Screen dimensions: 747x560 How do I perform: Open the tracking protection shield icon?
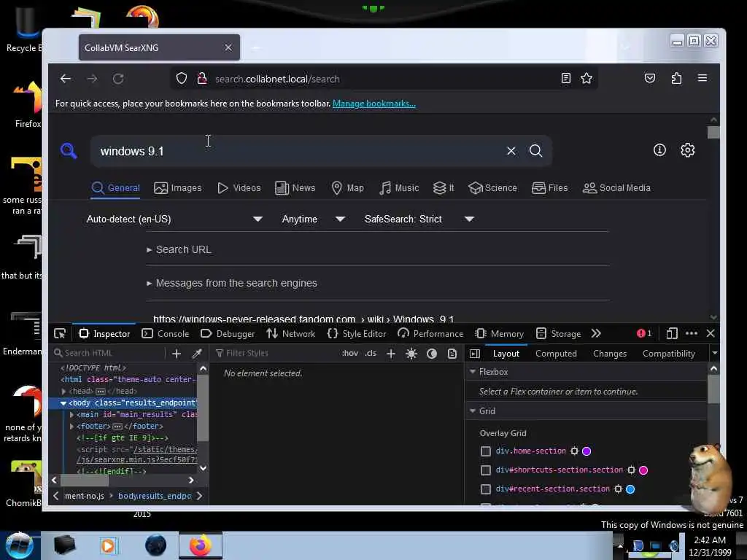pos(182,78)
